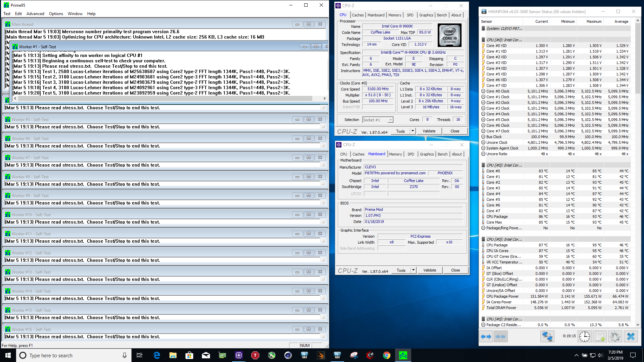Open Google Chrome from the taskbar
This screenshot has height=362, width=644.
click(x=387, y=355)
